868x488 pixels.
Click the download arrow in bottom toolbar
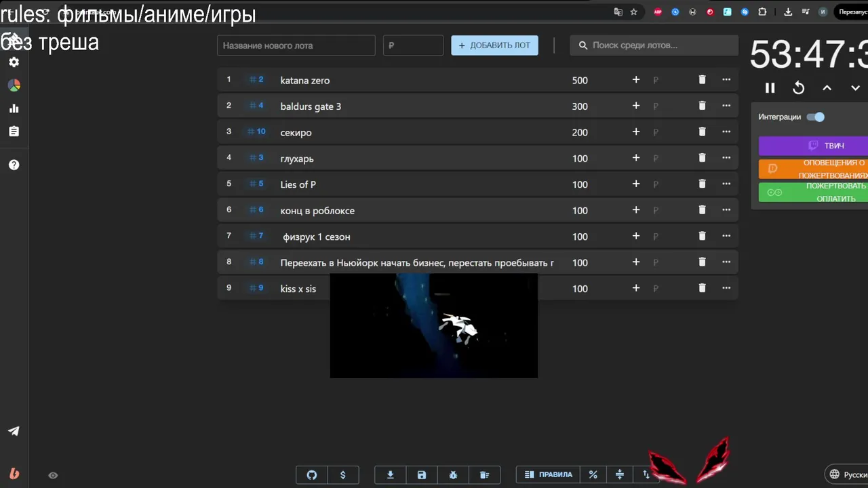tap(391, 475)
